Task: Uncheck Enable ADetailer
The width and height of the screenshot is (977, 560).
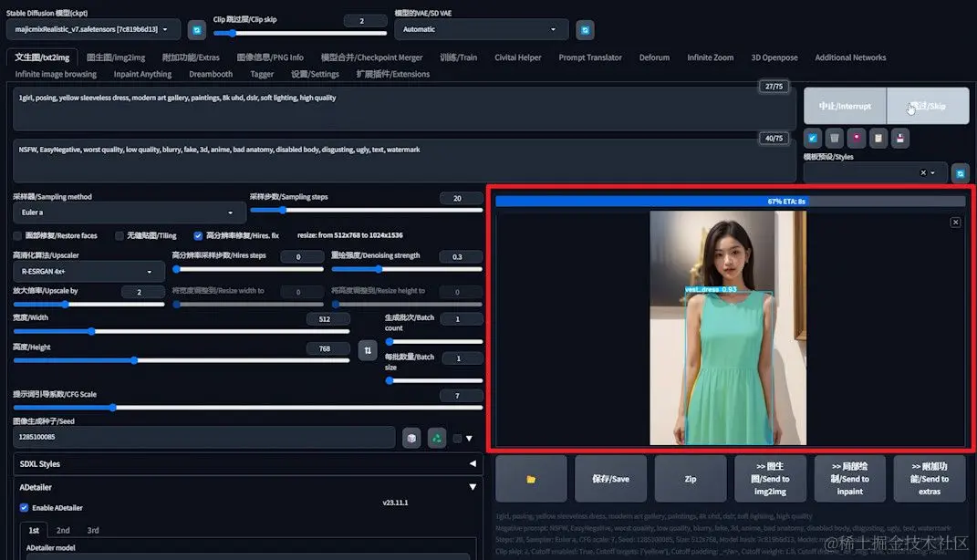Action: (x=24, y=508)
